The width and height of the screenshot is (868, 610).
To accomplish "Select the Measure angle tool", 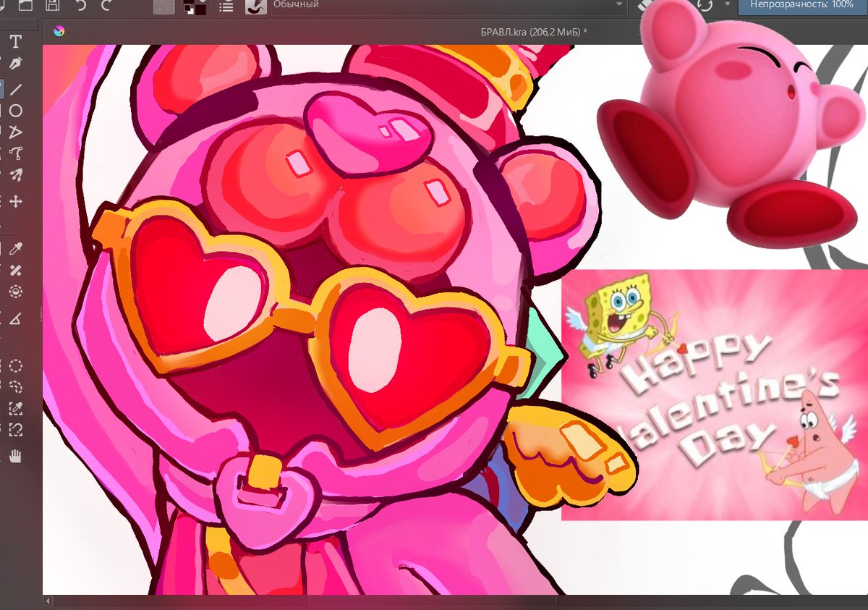I will [15, 318].
